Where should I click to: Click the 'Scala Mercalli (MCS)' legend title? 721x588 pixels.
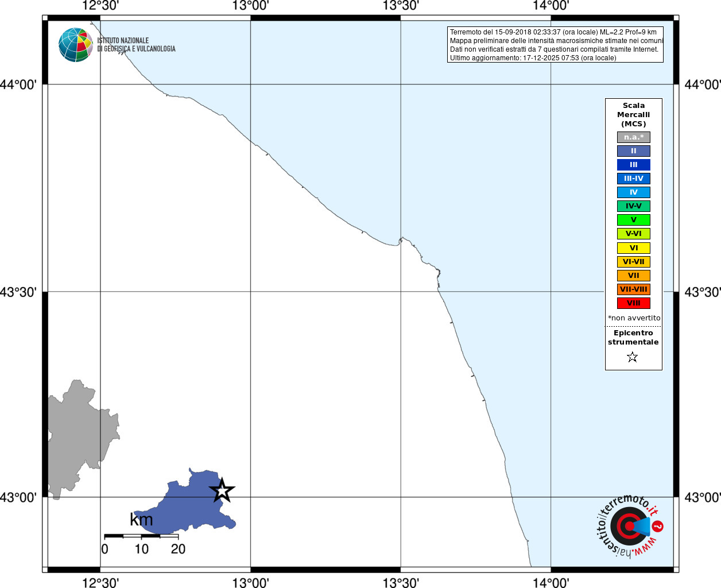coord(634,115)
